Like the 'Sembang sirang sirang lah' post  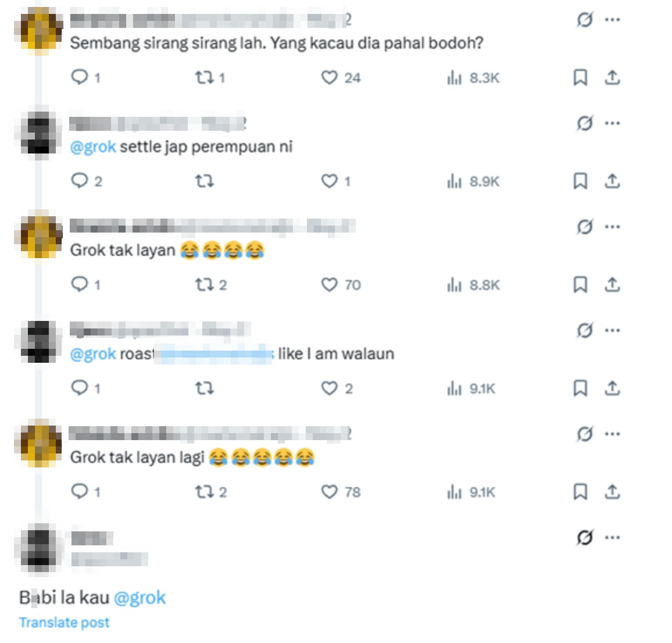coord(341,77)
